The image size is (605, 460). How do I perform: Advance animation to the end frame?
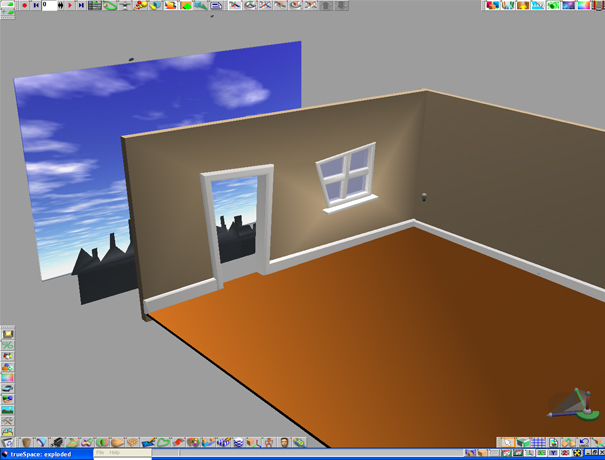pyautogui.click(x=81, y=5)
